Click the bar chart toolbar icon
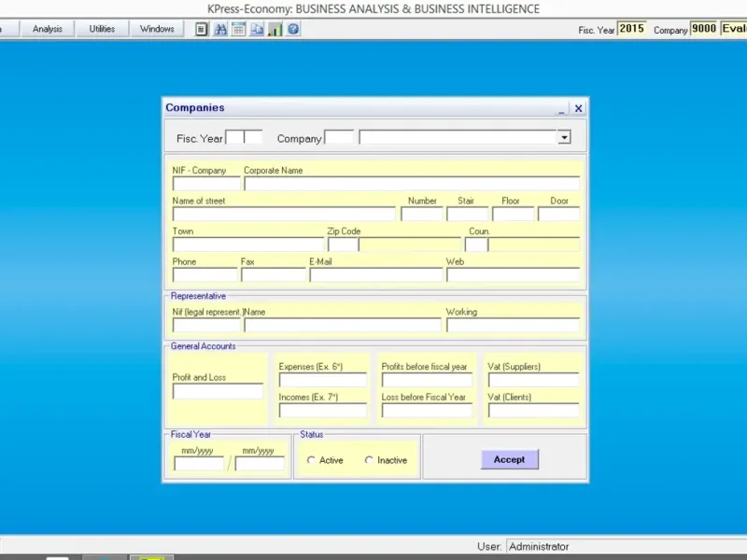Viewport: 747px width, 560px height. tap(275, 30)
